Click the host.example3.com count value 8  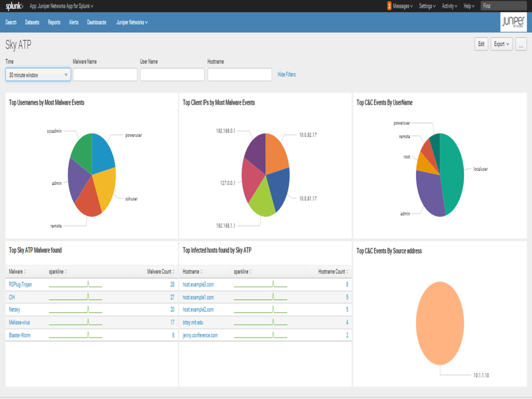pyautogui.click(x=347, y=284)
